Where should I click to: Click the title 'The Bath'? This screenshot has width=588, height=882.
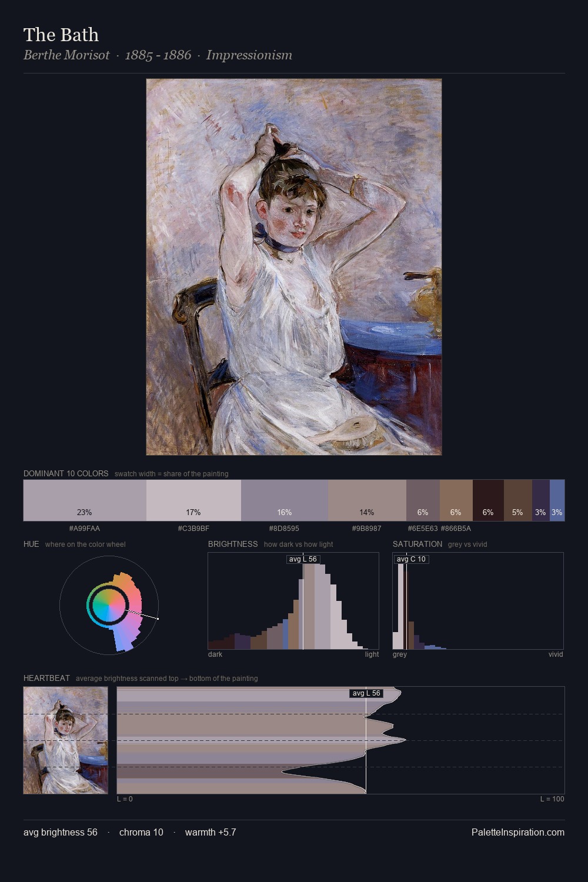[x=61, y=35]
